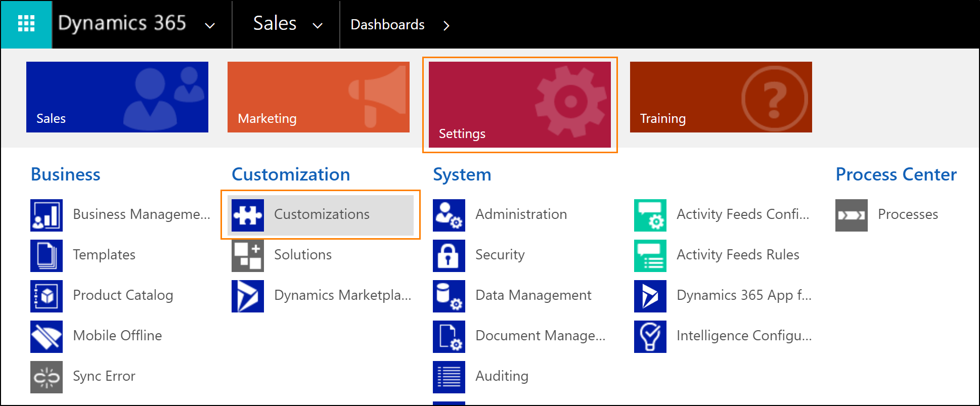
Task: Click the Customizations puzzle piece icon
Action: [x=248, y=215]
